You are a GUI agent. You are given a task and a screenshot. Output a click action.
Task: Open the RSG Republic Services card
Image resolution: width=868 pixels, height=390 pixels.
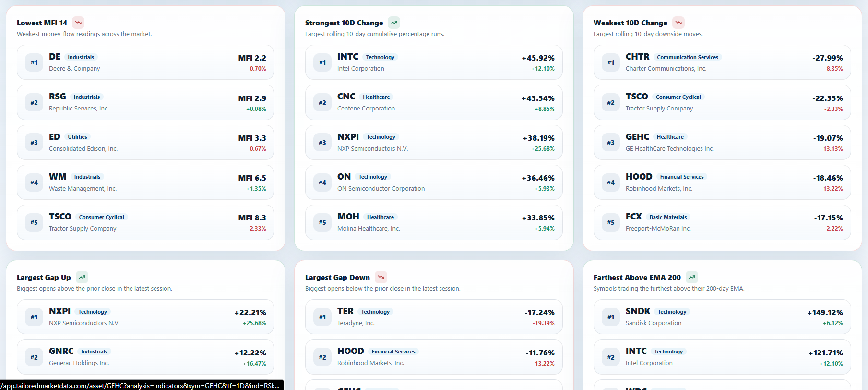(145, 102)
